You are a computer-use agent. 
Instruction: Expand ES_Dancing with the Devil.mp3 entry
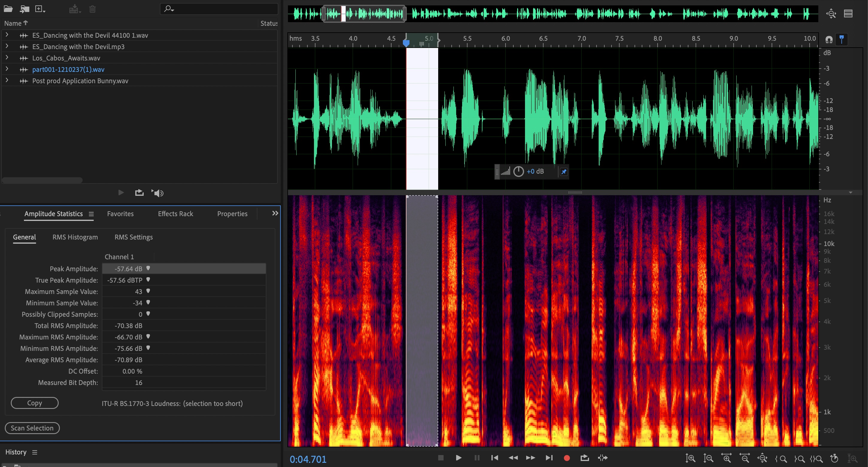pos(7,46)
